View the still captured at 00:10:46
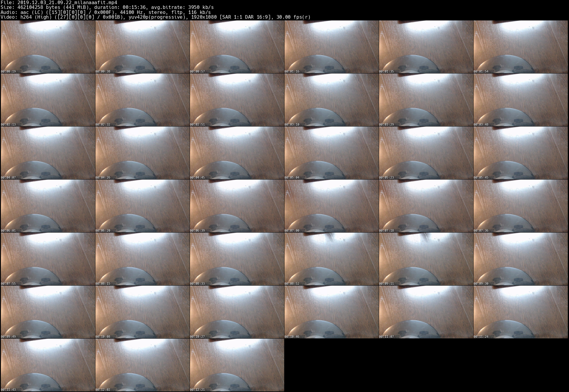The image size is (569, 392). pos(331,312)
